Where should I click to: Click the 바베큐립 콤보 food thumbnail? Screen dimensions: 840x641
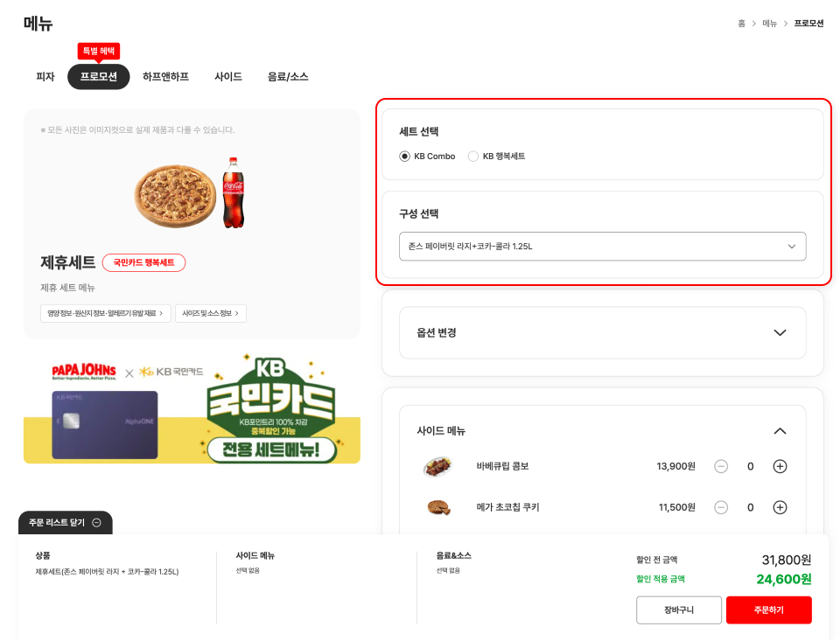pyautogui.click(x=437, y=466)
